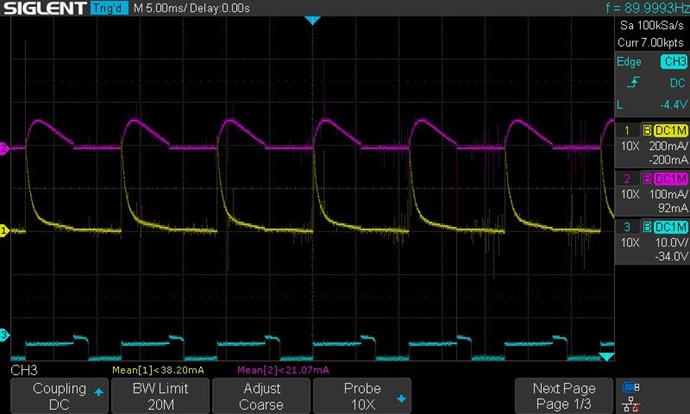690x414 pixels.
Task: Click the USB device status icon
Action: (x=631, y=387)
